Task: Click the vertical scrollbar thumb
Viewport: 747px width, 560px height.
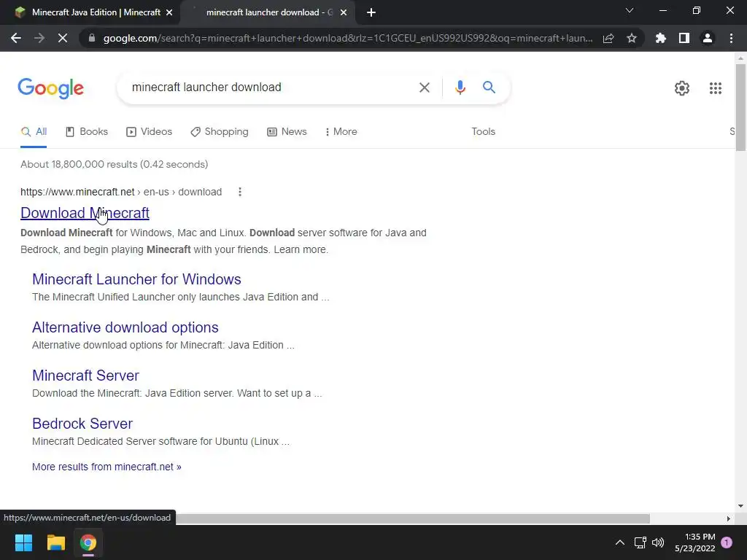Action: [x=740, y=107]
